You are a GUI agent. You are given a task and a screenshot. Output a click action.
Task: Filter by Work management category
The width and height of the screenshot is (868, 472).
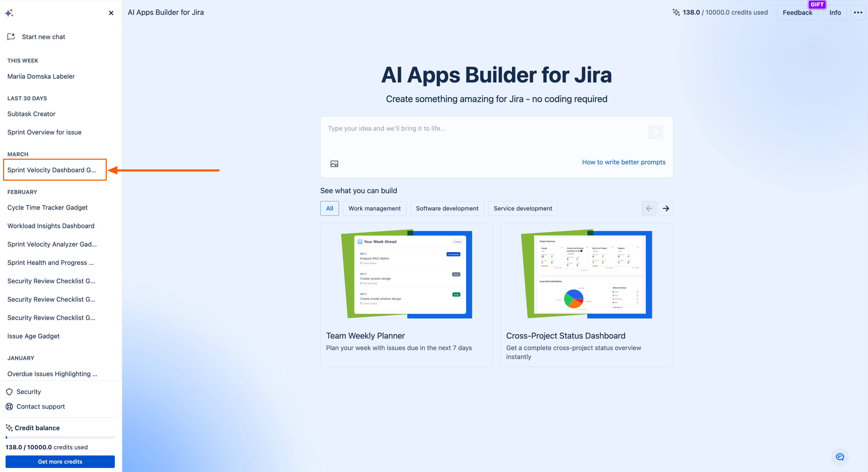click(375, 208)
